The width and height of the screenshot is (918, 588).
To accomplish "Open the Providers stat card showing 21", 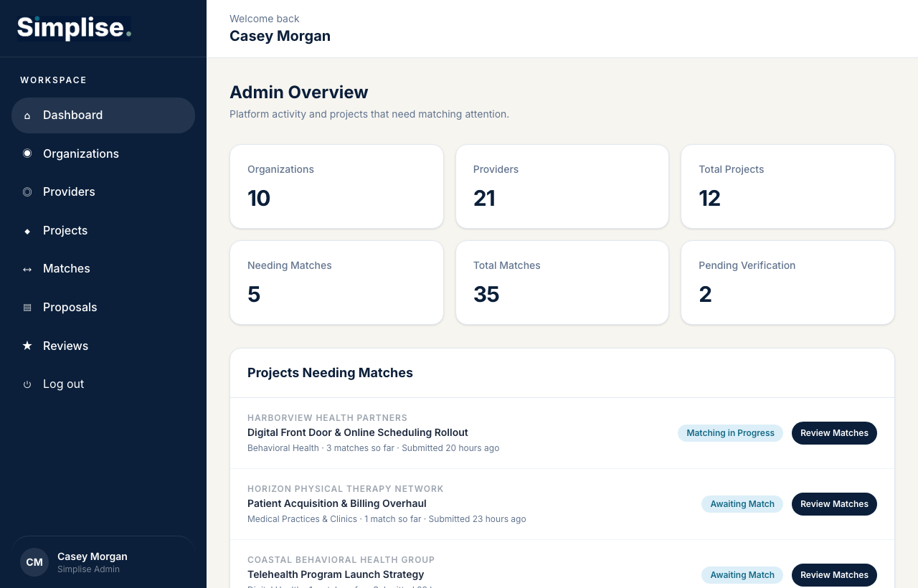I will tap(562, 186).
